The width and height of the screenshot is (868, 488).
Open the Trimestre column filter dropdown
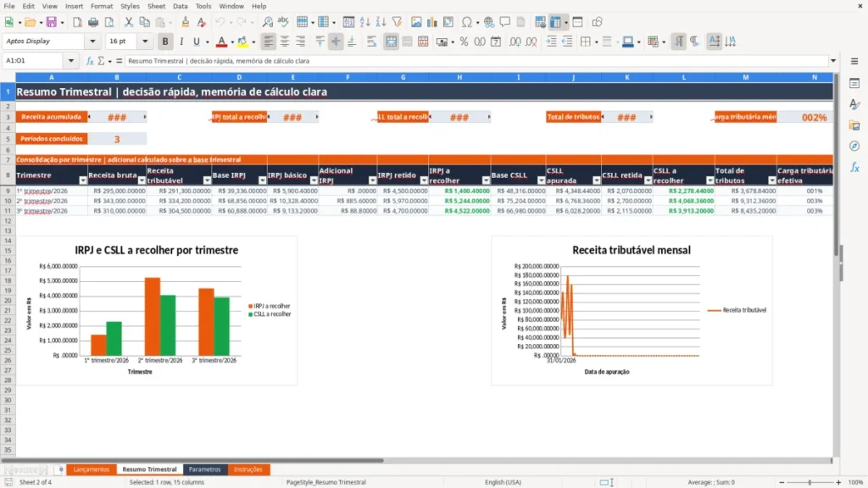click(x=83, y=180)
